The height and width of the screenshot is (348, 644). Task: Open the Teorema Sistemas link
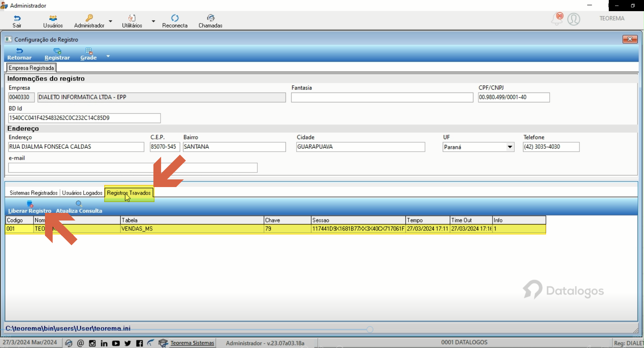(x=192, y=343)
